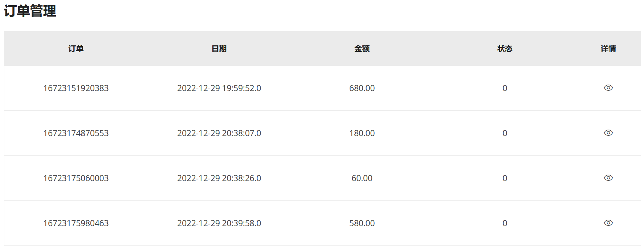Click the 金额 column header
Image resolution: width=644 pixels, height=248 pixels.
coord(362,49)
